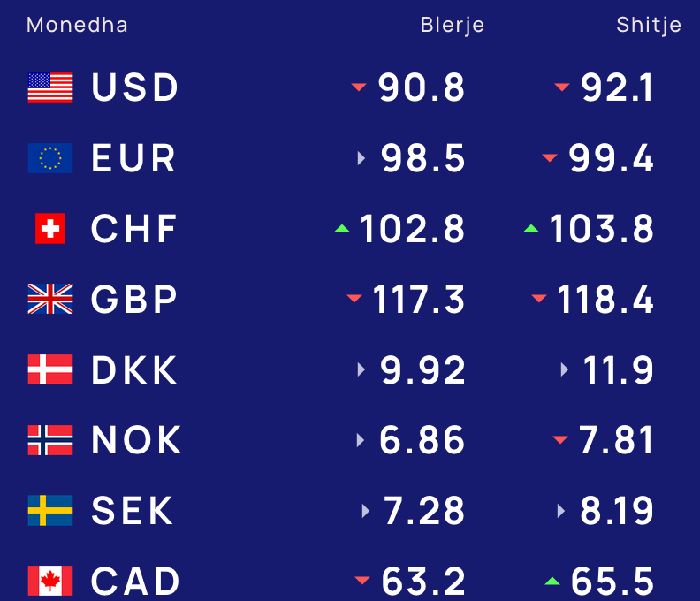Image resolution: width=700 pixels, height=601 pixels.
Task: Click the United Kingdom flag icon
Action: coord(50,300)
